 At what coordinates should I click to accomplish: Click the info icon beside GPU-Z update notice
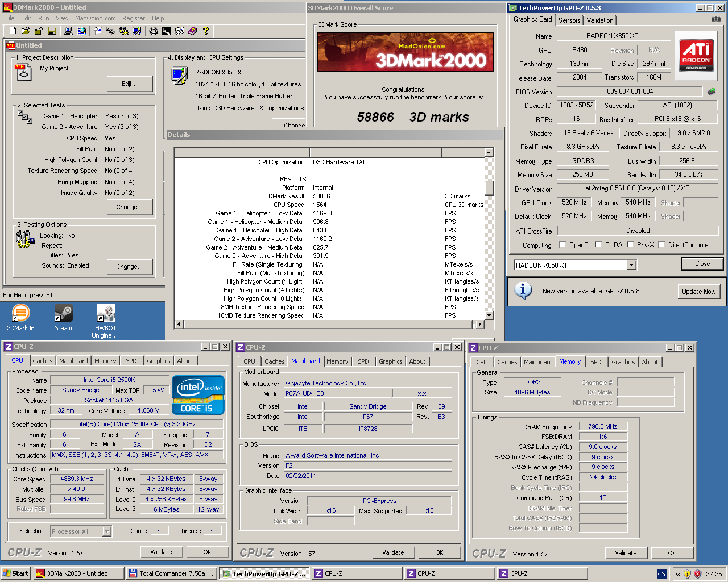pos(523,290)
